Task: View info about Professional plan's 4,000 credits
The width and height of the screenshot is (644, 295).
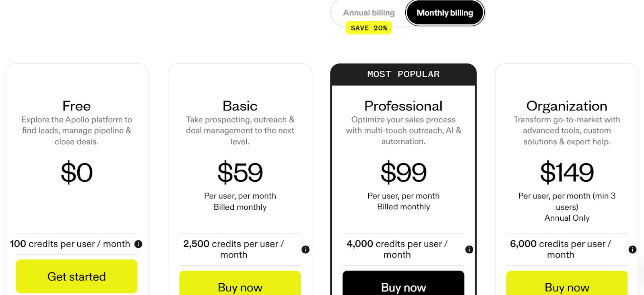Action: tap(469, 250)
